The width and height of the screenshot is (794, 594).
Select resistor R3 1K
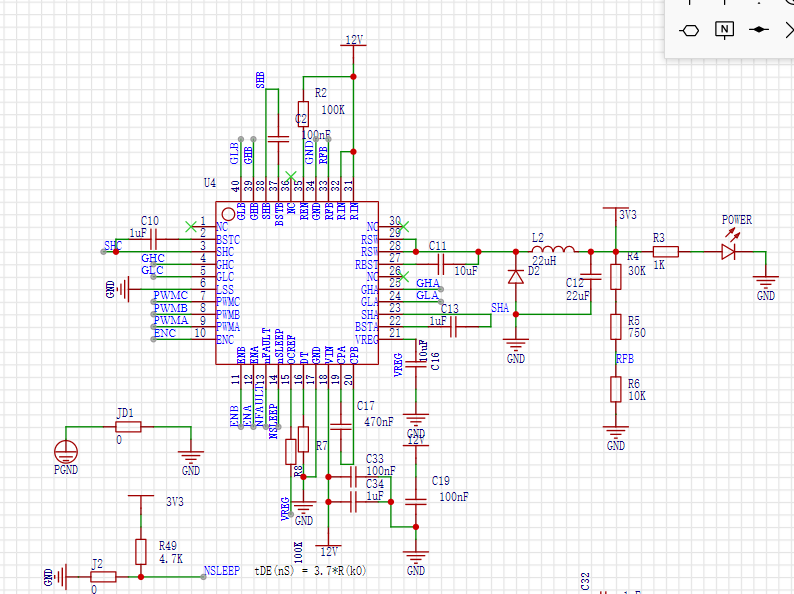pos(665,251)
